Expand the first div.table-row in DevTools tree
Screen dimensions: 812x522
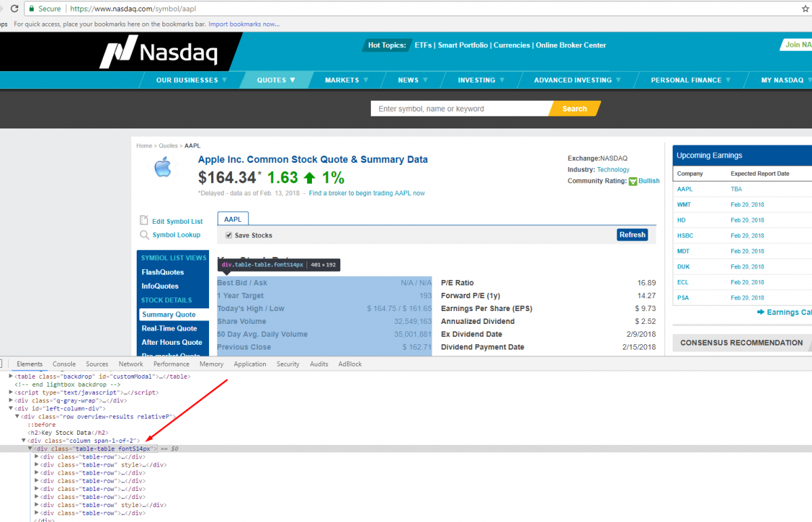(x=38, y=456)
